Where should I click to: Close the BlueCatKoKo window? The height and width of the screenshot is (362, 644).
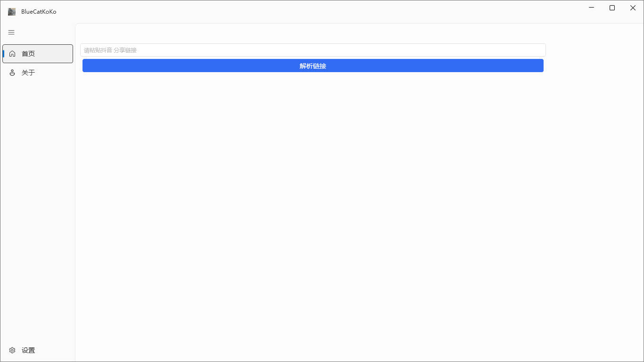pyautogui.click(x=633, y=8)
